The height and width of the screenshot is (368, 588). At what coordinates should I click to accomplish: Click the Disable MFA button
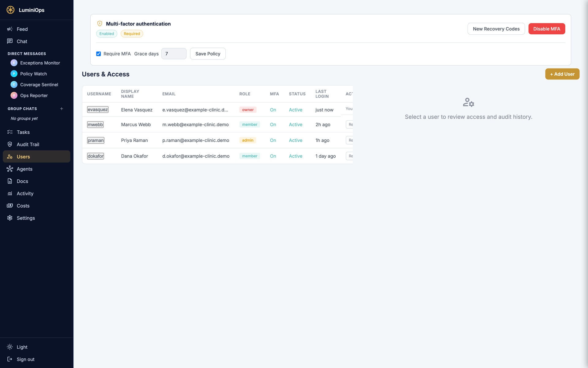pyautogui.click(x=547, y=29)
